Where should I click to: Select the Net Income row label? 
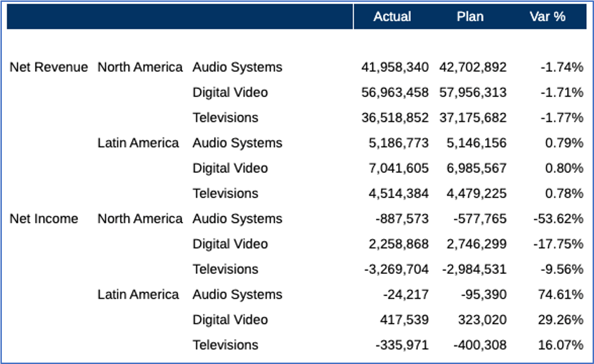pos(44,219)
